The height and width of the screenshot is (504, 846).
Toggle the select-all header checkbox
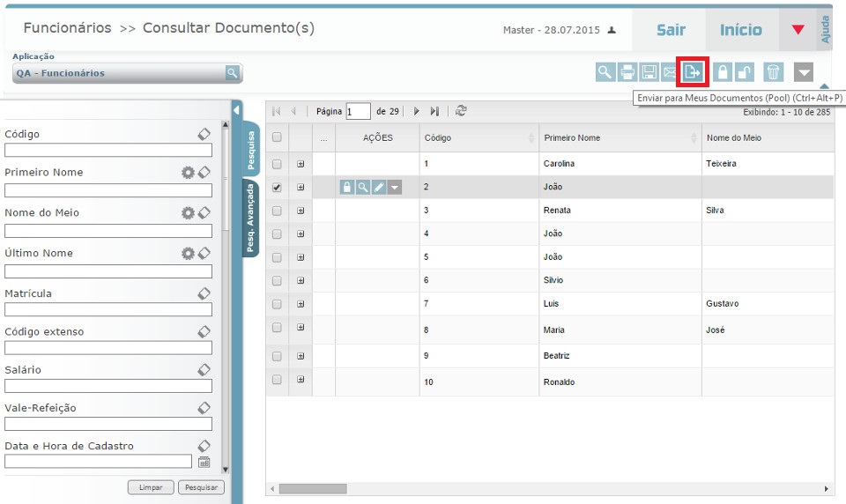click(277, 137)
